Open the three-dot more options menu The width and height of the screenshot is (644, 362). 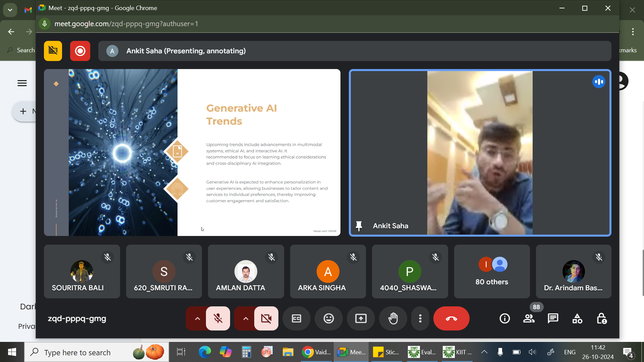420,318
